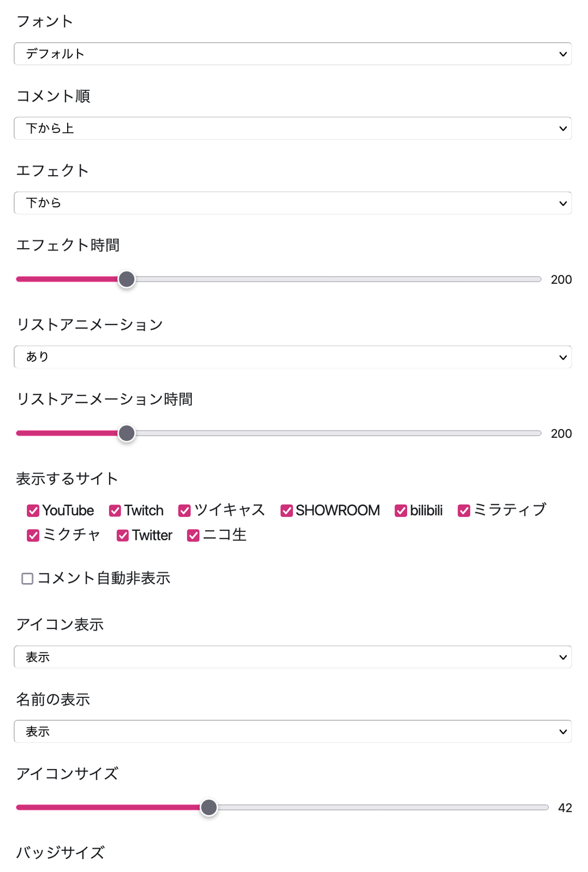Open the 名前の表示 dropdown
Image resolution: width=588 pixels, height=872 pixels.
(292, 732)
